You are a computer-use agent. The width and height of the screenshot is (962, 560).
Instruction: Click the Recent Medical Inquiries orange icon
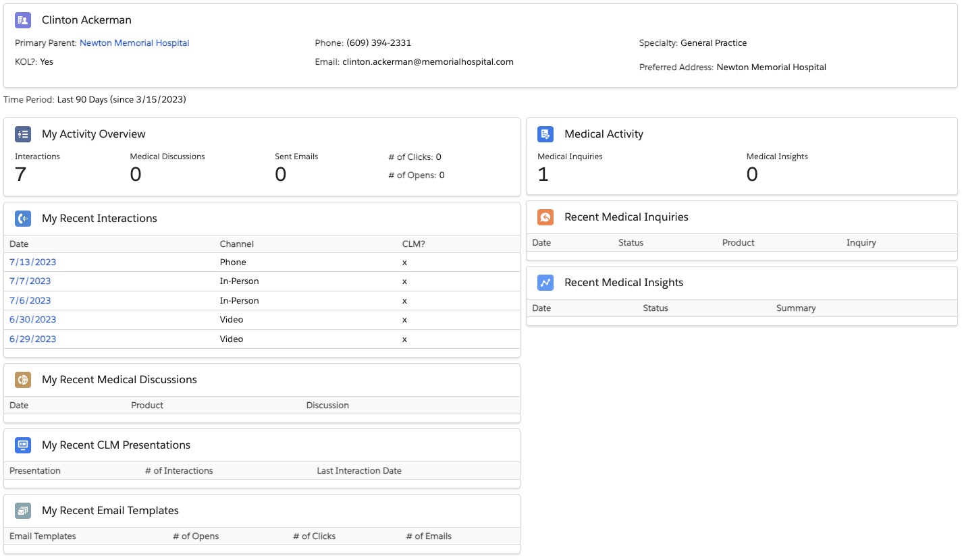coord(545,217)
